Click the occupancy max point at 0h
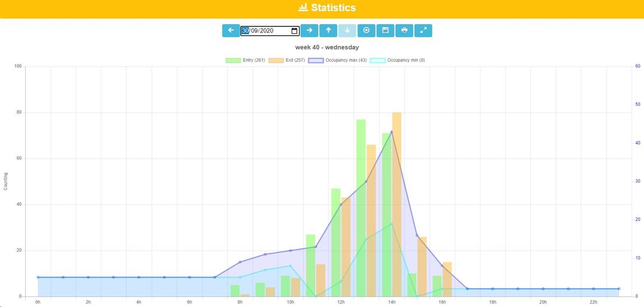This screenshot has height=307, width=644. (38, 277)
